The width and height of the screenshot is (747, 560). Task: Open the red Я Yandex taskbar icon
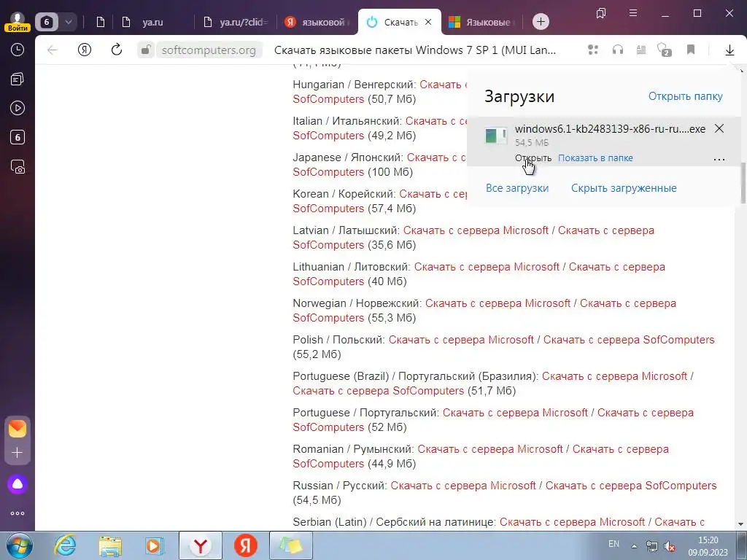click(x=246, y=545)
